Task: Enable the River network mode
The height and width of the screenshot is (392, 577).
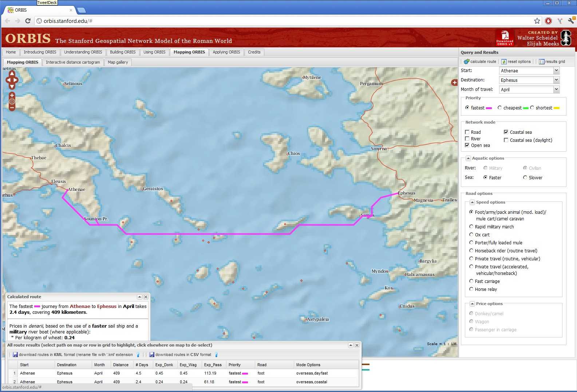Action: point(467,139)
